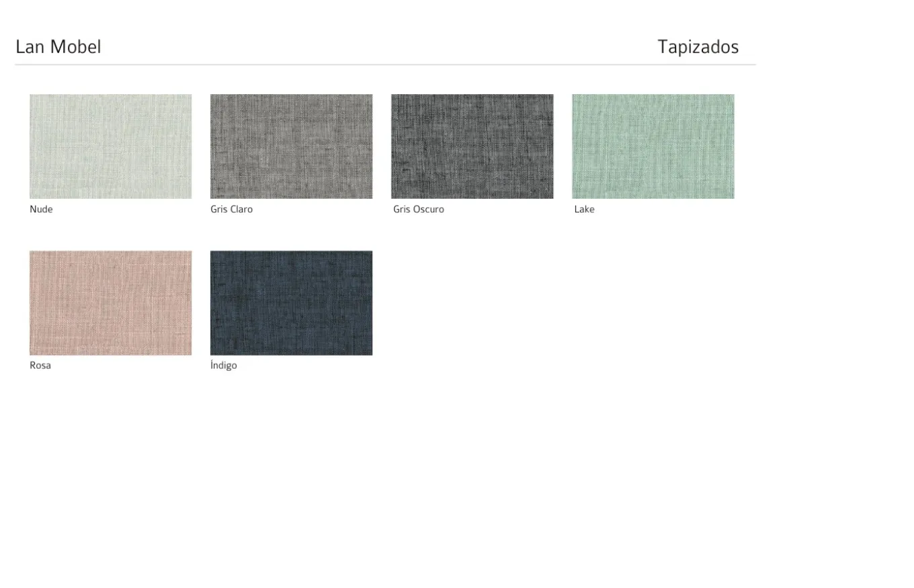Click the Rosa pink fabric swatch
Screen dimensions: 914x588
[x=110, y=302]
